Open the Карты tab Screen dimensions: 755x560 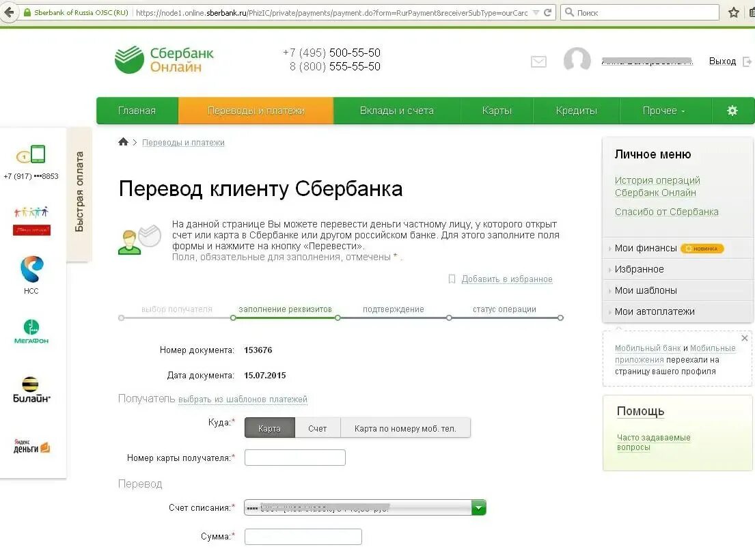[x=497, y=111]
